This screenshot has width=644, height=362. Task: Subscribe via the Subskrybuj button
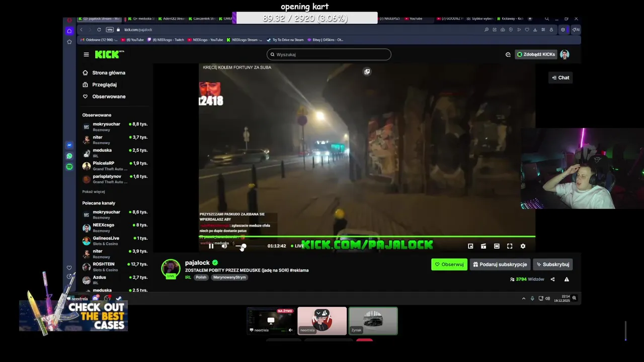click(x=552, y=264)
